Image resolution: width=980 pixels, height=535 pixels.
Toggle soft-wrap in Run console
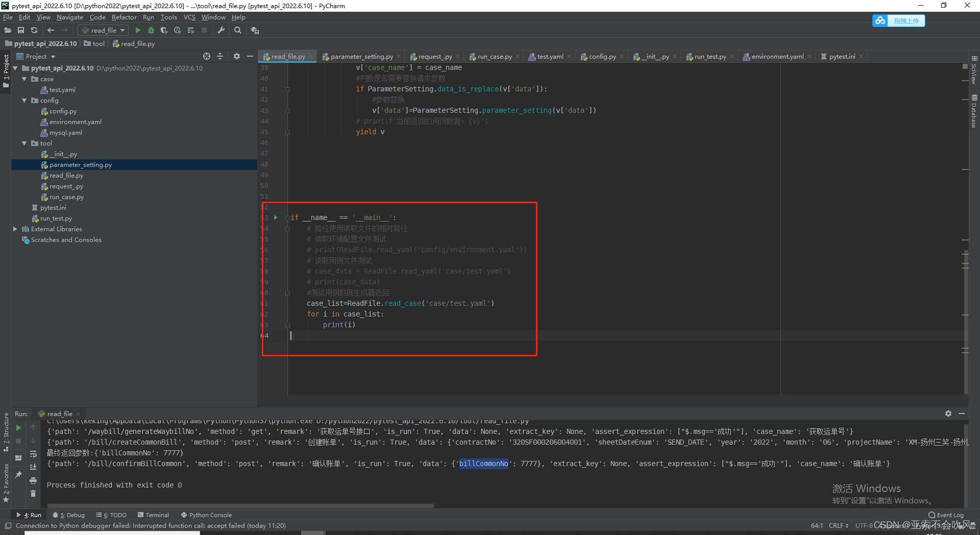[x=33, y=454]
